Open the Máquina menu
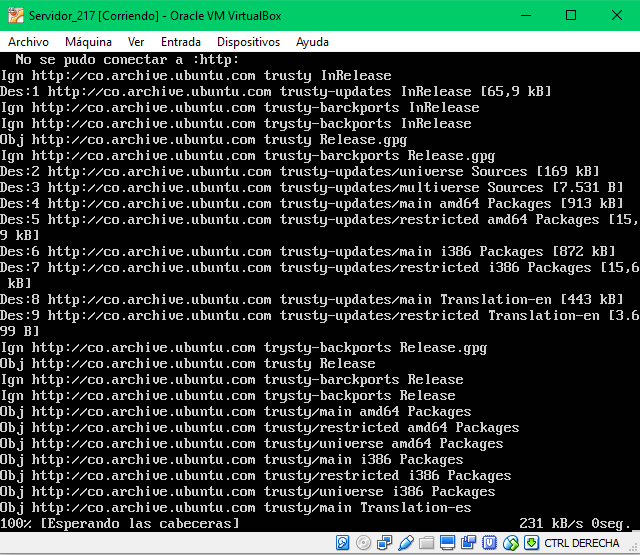This screenshot has width=640, height=555. (x=88, y=42)
